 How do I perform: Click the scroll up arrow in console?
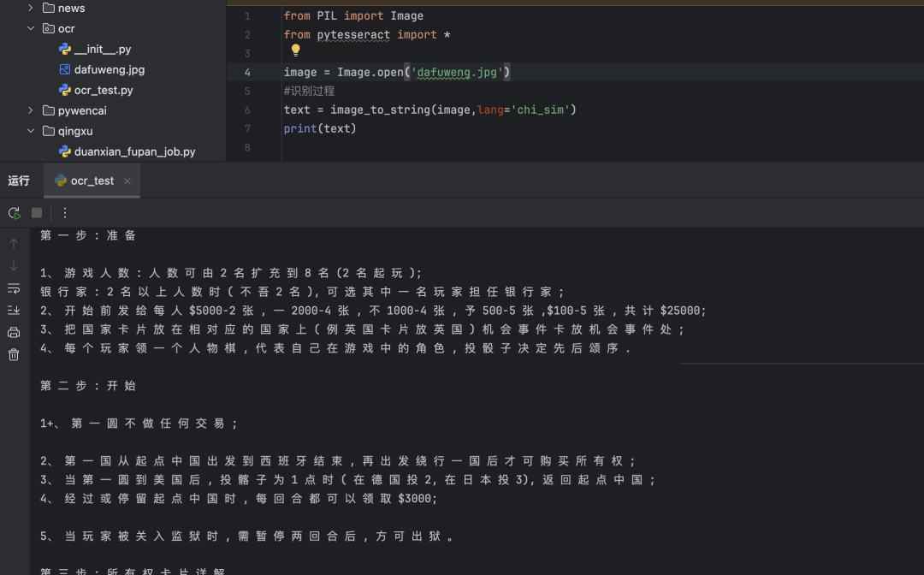(14, 244)
